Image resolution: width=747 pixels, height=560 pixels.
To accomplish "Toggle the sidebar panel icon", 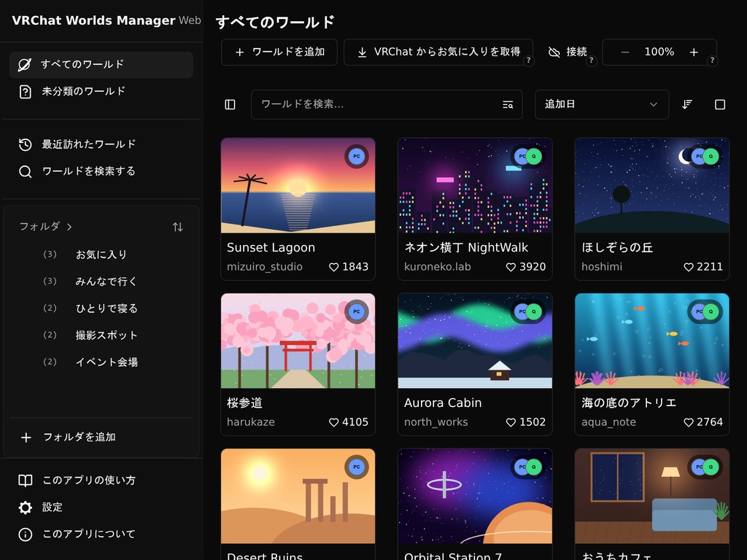I will (230, 104).
